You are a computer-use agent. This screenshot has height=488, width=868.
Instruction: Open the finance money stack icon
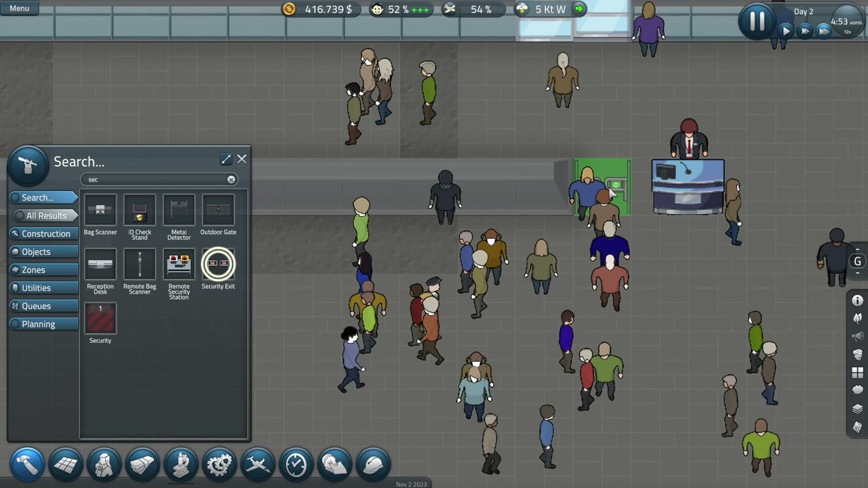[142, 464]
